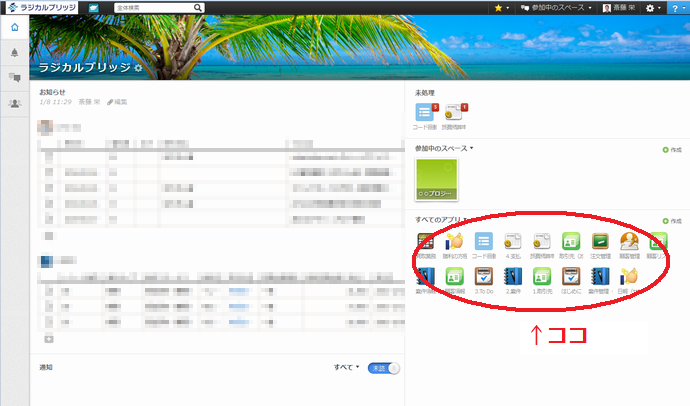This screenshot has width=690, height=406.
Task: Open notifications via the sidebar bell icon
Action: (x=15, y=53)
